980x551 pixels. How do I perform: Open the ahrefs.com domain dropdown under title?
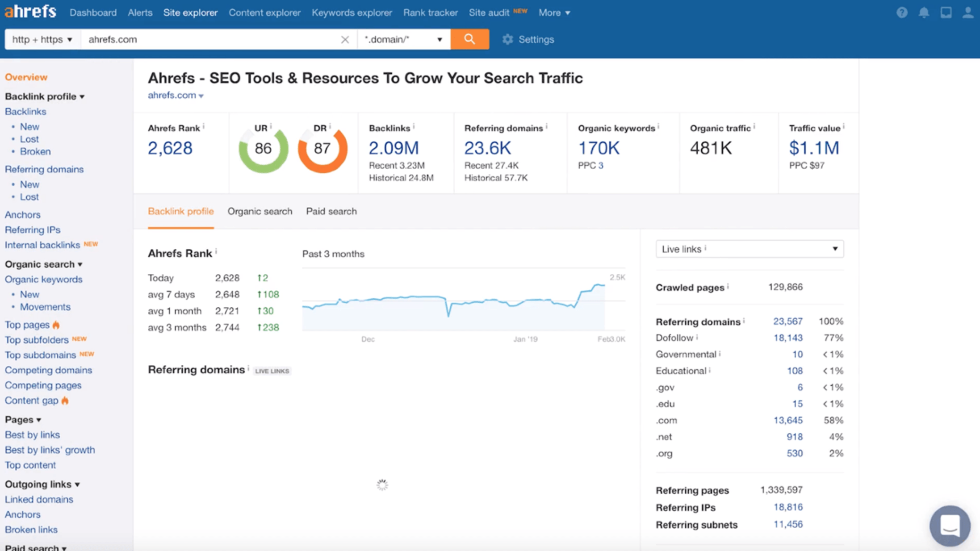176,95
